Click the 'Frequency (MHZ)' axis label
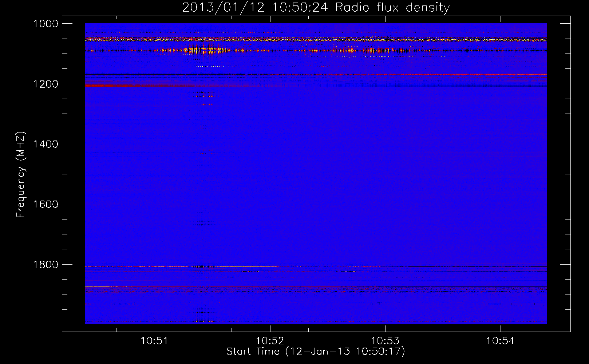The height and width of the screenshot is (364, 589). [21, 175]
